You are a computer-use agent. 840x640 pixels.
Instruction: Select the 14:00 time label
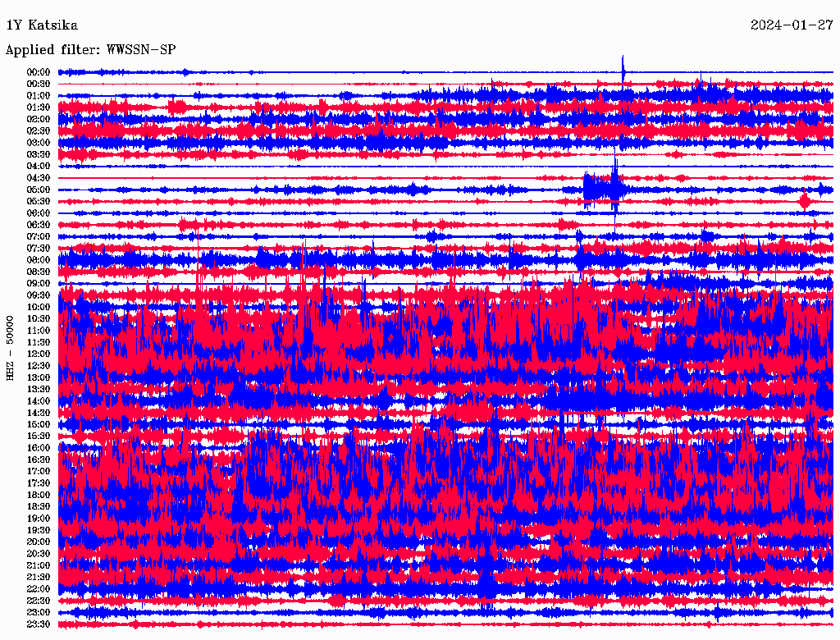[x=39, y=401]
